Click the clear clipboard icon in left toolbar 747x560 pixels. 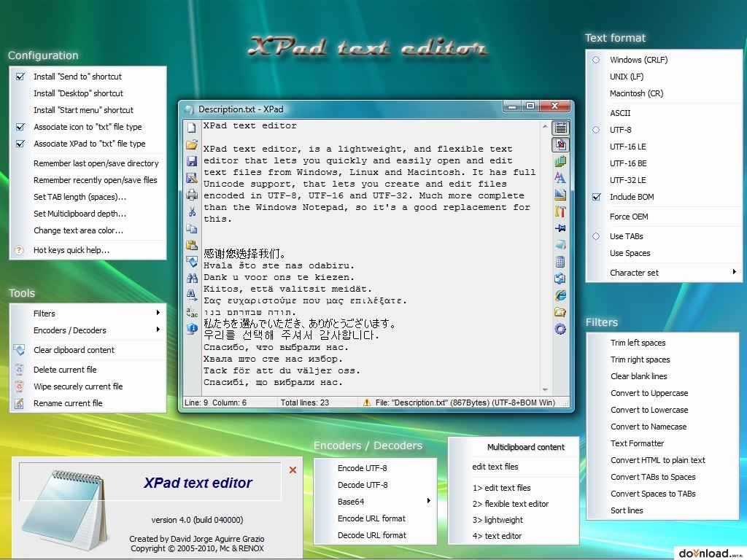pos(192,262)
